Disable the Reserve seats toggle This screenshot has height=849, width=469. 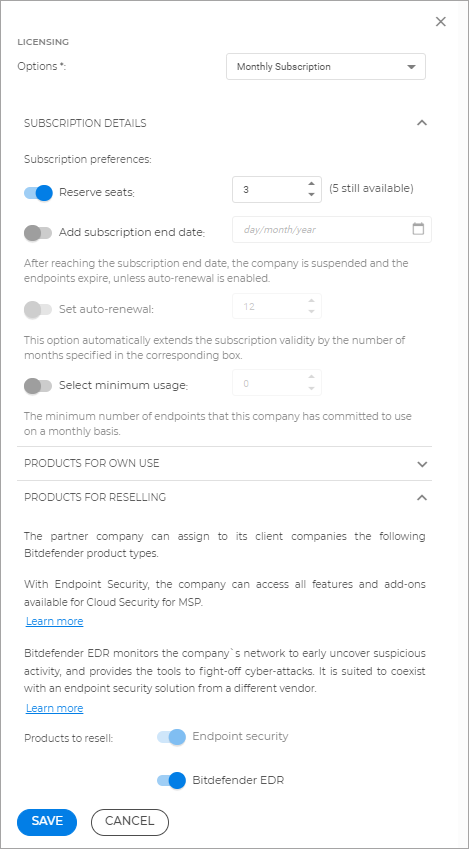pos(38,193)
